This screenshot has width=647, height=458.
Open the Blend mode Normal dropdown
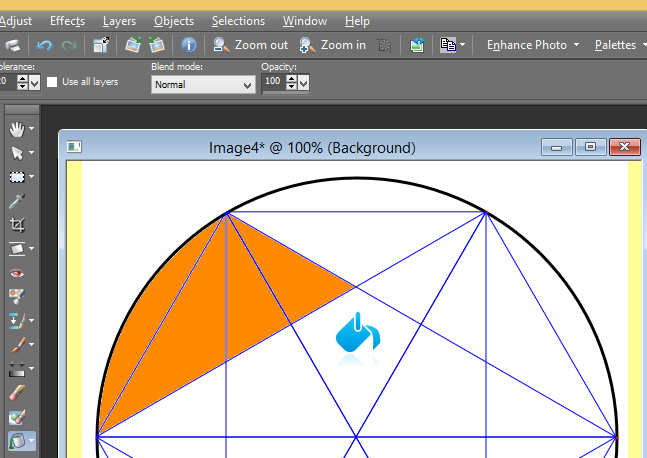(203, 85)
